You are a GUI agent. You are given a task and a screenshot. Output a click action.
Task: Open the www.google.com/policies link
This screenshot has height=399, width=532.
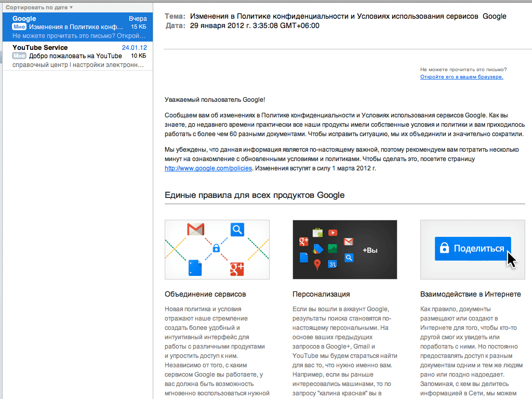click(x=208, y=168)
